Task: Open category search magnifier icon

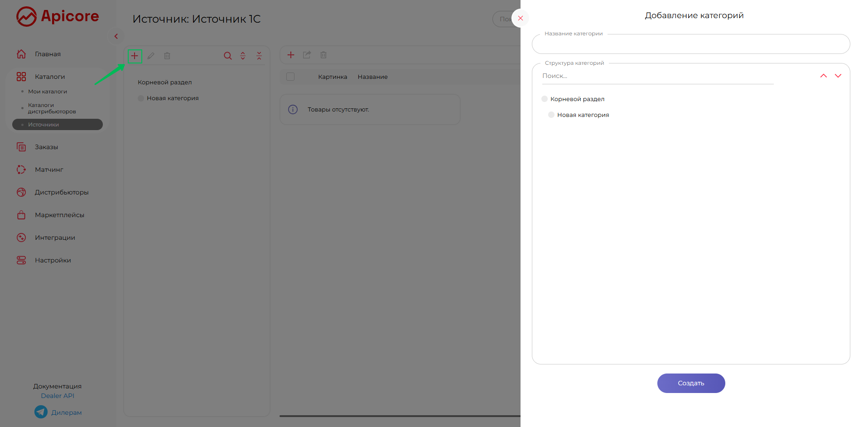Action: [227, 56]
